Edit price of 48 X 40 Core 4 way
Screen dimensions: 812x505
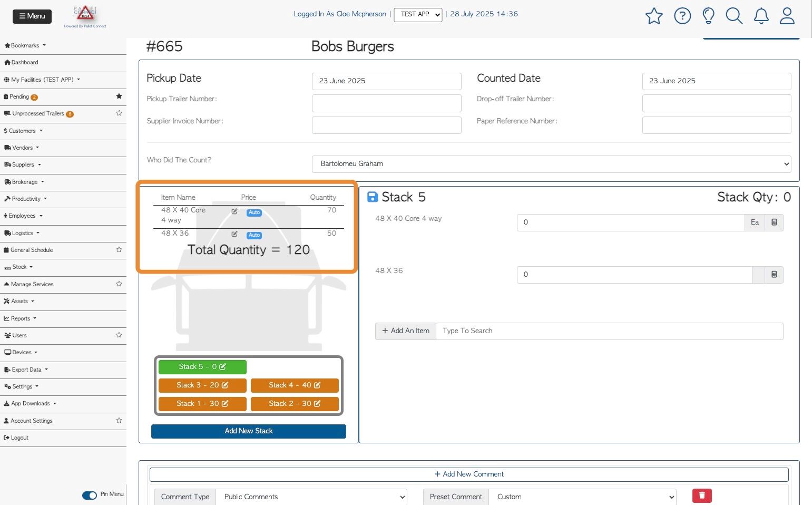pyautogui.click(x=234, y=211)
